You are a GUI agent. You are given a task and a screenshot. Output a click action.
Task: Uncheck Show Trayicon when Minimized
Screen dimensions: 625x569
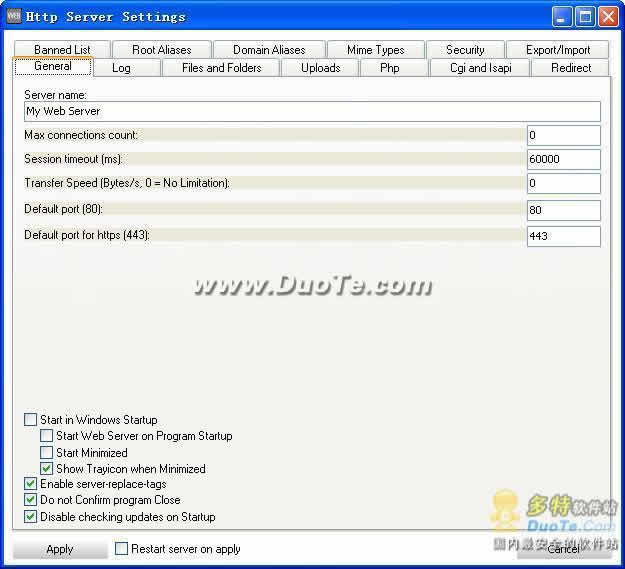point(46,469)
